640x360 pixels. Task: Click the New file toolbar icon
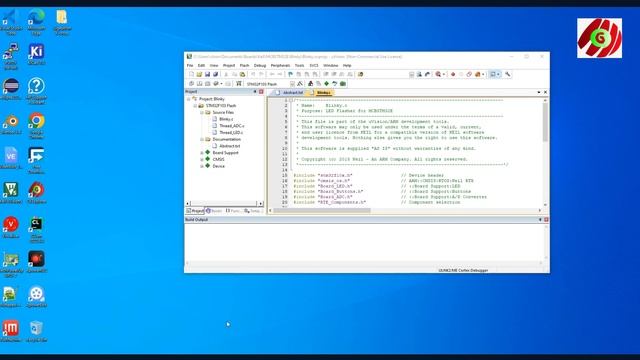191,74
